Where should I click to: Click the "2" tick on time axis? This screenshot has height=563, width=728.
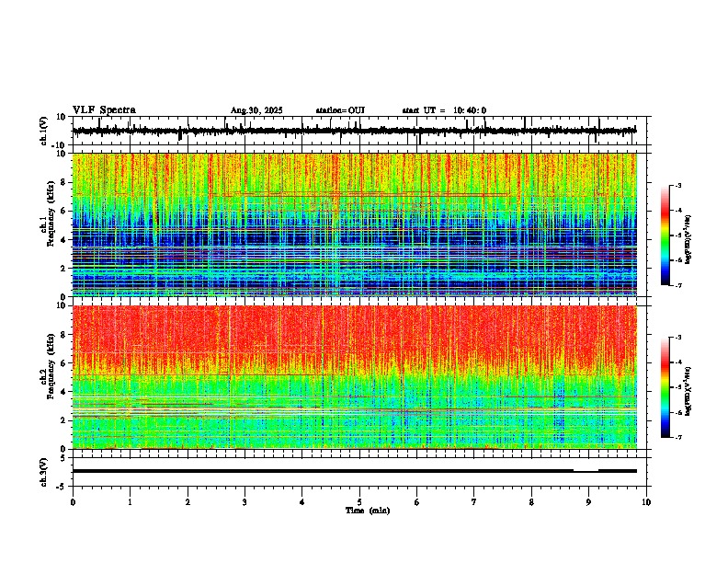(x=188, y=502)
